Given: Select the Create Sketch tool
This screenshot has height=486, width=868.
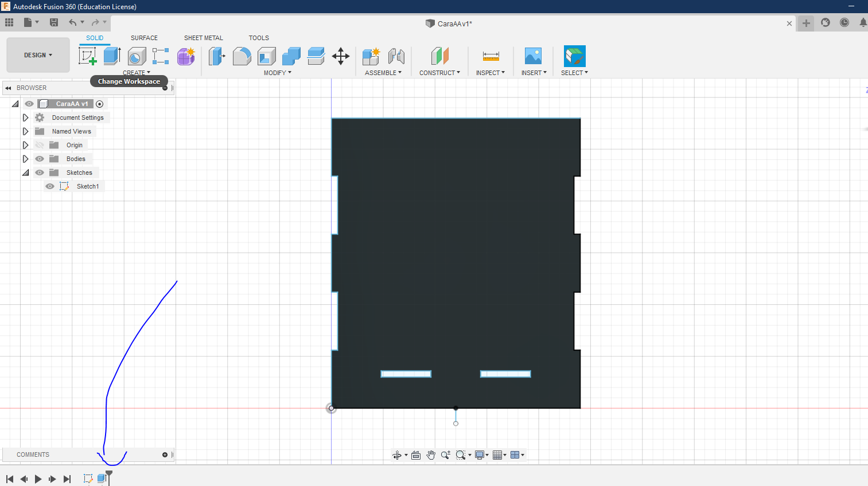Looking at the screenshot, I should [x=87, y=56].
